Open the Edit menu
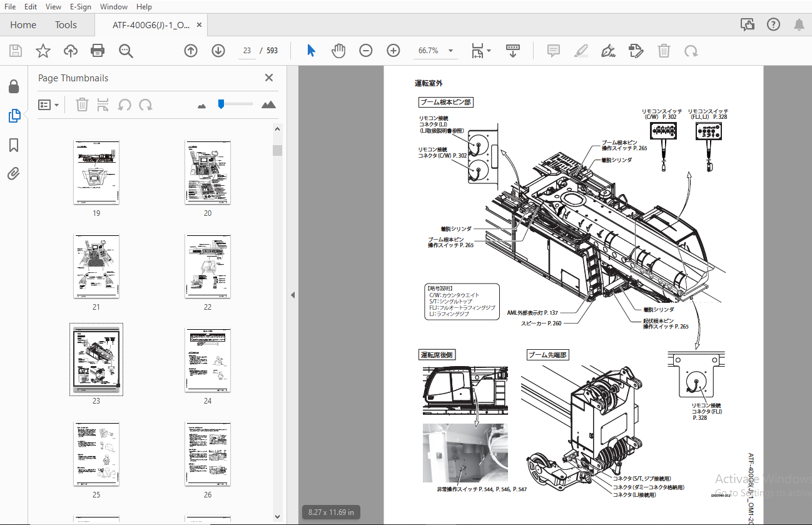Viewport: 812px width, 525px height. coord(30,7)
